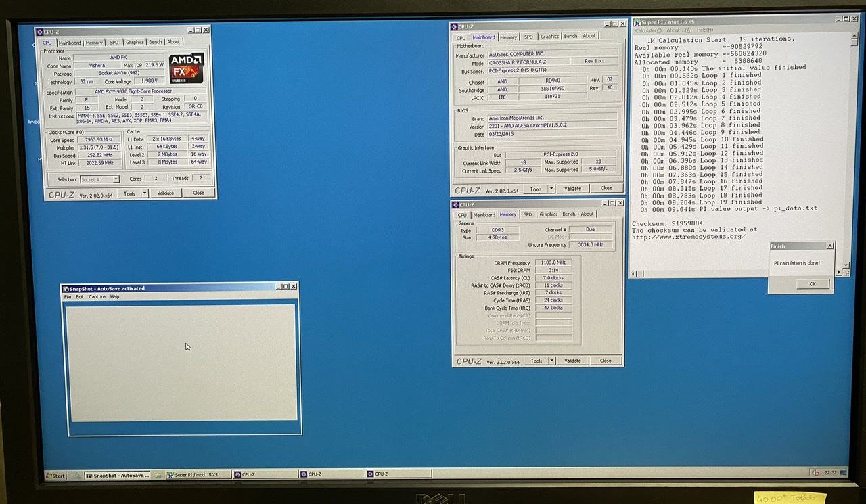This screenshot has height=504, width=866.
Task: Open Bench tab in the Mainboard CPU-Z window
Action: click(x=570, y=37)
